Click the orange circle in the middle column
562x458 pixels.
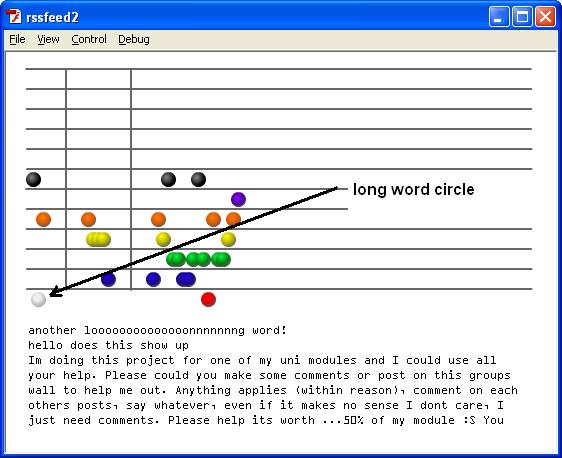pyautogui.click(x=89, y=219)
